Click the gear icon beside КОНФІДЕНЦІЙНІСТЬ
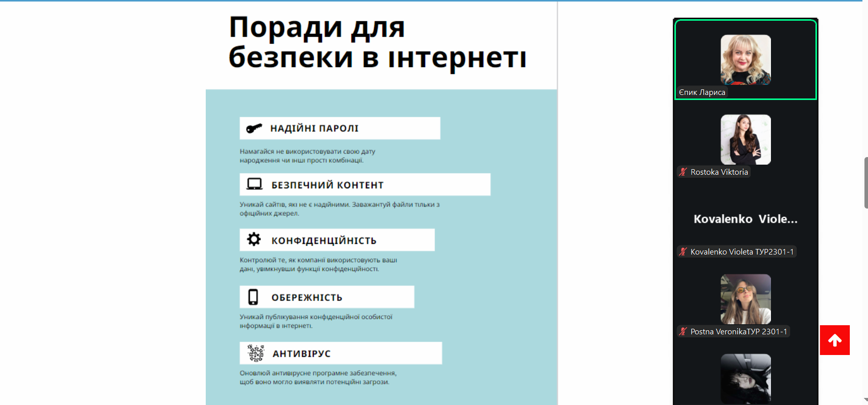 [x=254, y=239]
